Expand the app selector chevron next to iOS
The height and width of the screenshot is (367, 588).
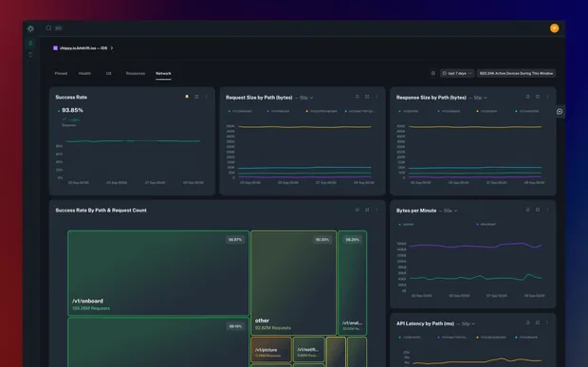pos(112,48)
